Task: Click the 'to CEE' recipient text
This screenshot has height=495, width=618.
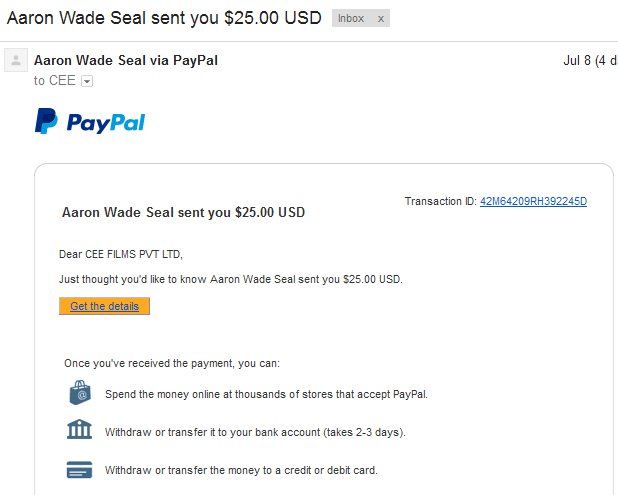Action: pos(54,80)
